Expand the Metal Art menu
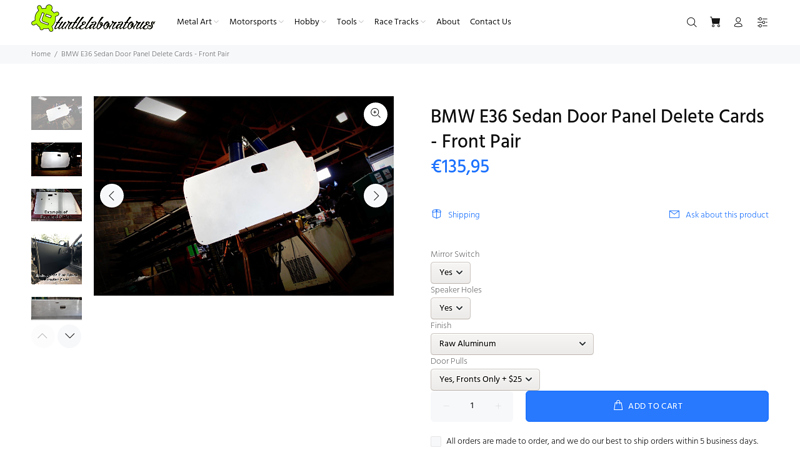Viewport: 800px width, 450px height. (x=197, y=22)
